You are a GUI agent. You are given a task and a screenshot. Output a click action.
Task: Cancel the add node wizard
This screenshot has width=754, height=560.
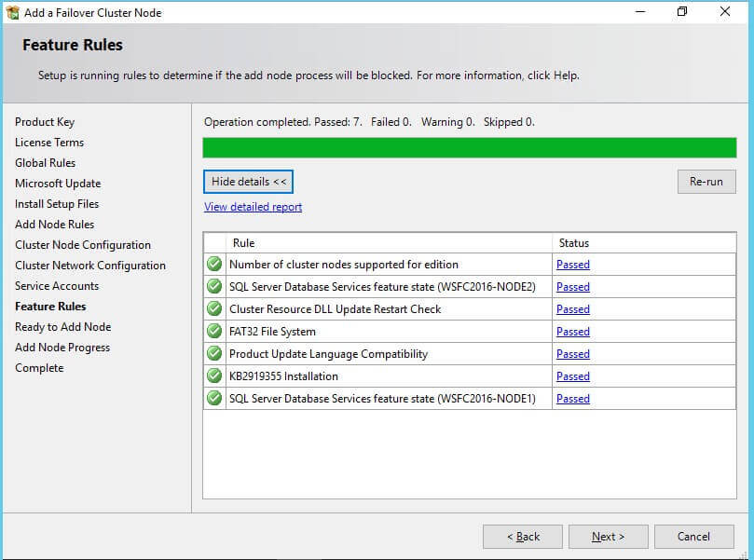(693, 537)
